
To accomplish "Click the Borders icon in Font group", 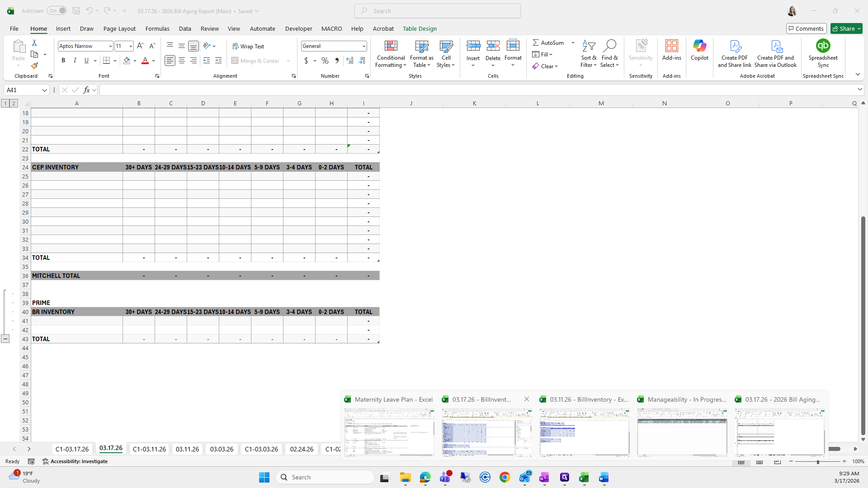I will tap(107, 61).
